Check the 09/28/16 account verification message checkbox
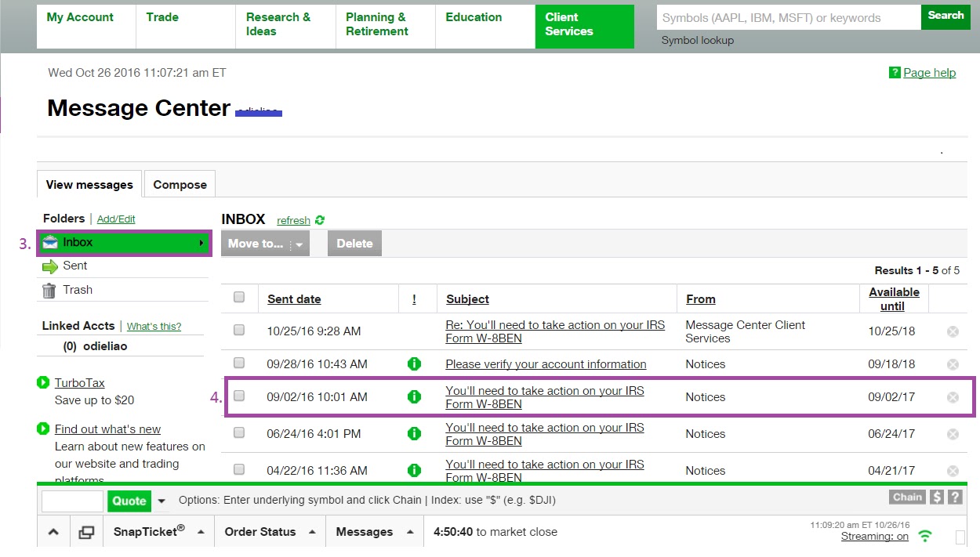Image resolution: width=980 pixels, height=557 pixels. pyautogui.click(x=239, y=363)
